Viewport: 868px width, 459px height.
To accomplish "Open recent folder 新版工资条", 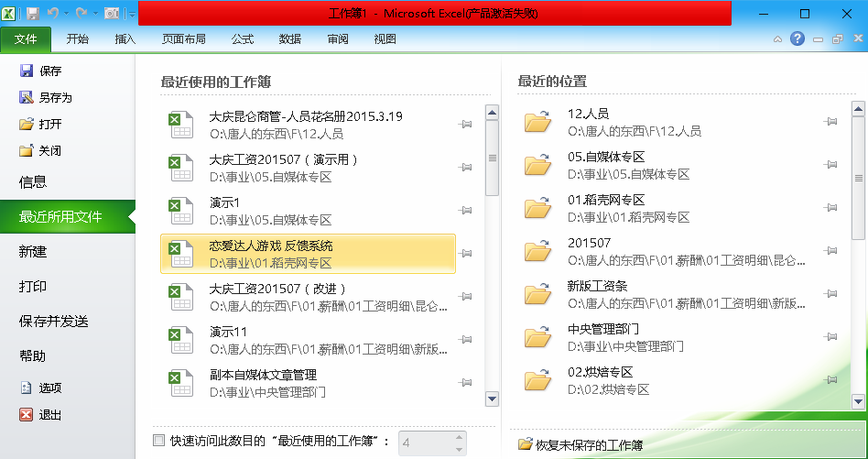I will [x=668, y=294].
